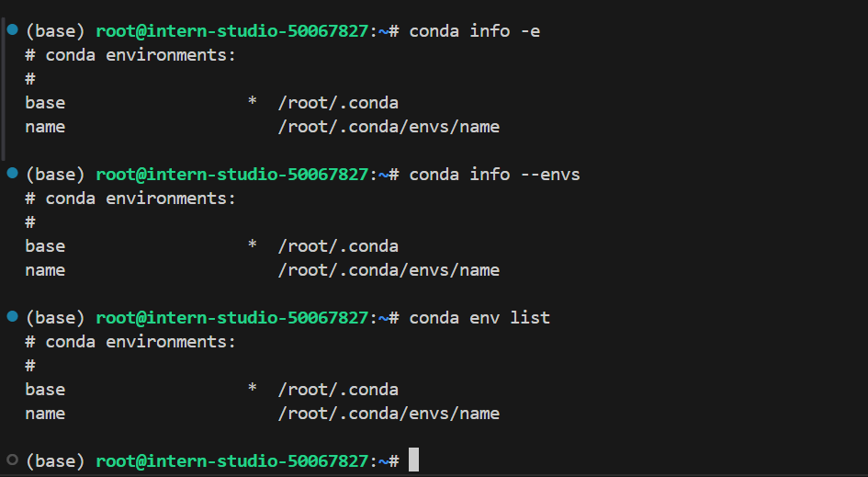Click the asterisk in the "conda info -e" output

click(252, 103)
